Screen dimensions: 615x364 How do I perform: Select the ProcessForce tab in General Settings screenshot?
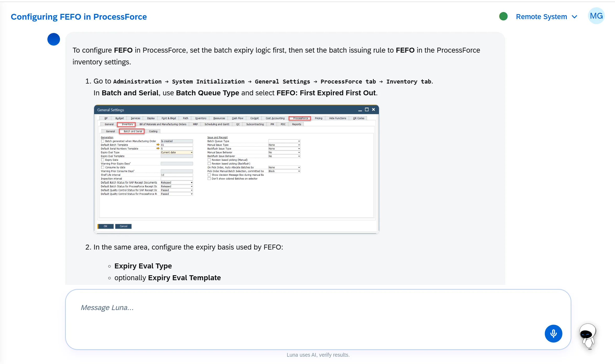click(x=300, y=118)
